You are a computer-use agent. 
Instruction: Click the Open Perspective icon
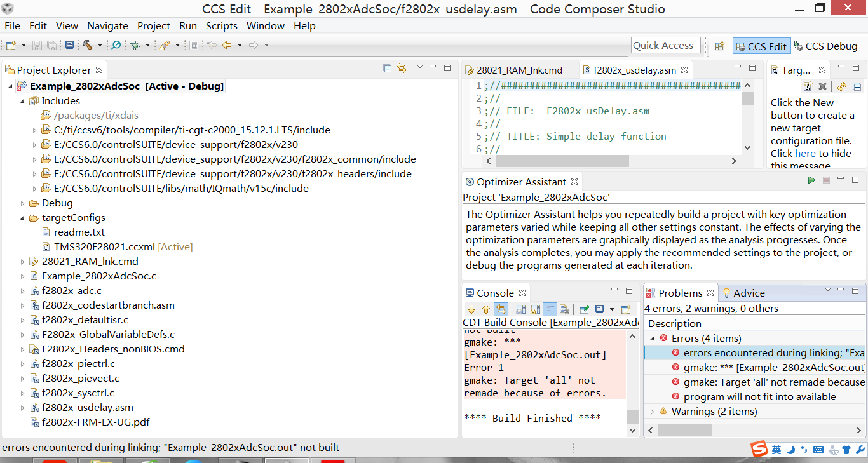click(x=720, y=46)
